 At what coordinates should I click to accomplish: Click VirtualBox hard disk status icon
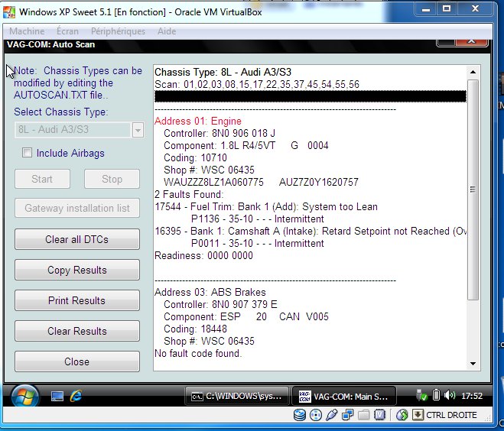click(300, 415)
